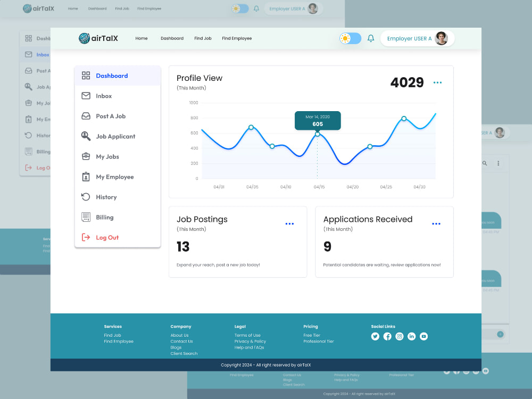Open the Help and FAQs footer link
The height and width of the screenshot is (399, 532).
coord(249,347)
